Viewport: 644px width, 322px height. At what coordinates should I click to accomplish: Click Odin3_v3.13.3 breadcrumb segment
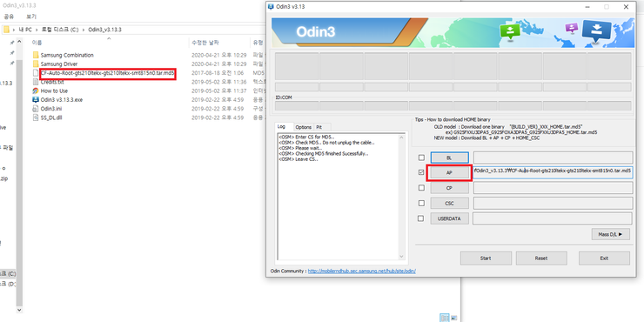(104, 30)
